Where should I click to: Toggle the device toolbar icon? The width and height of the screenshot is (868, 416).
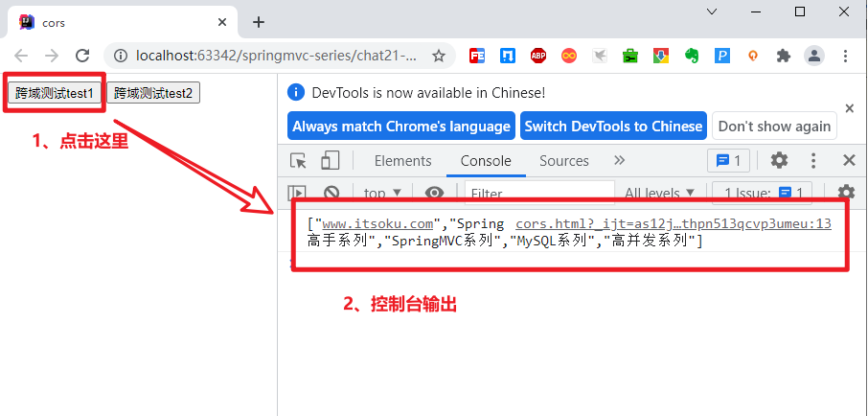click(331, 161)
